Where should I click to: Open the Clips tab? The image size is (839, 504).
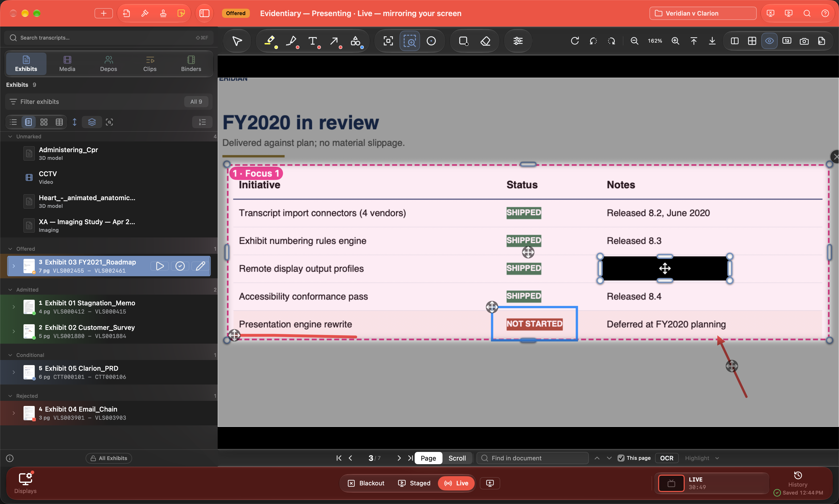[150, 64]
